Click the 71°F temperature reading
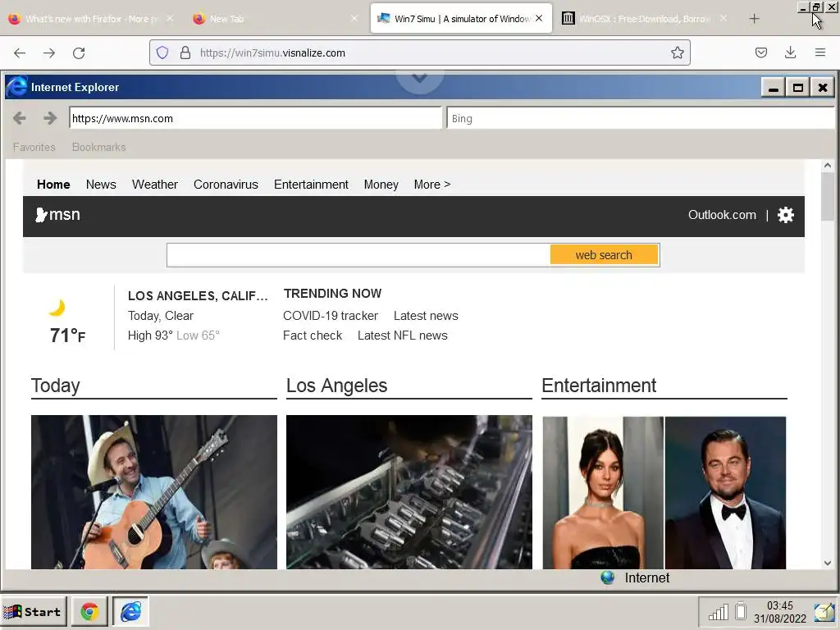 point(67,336)
